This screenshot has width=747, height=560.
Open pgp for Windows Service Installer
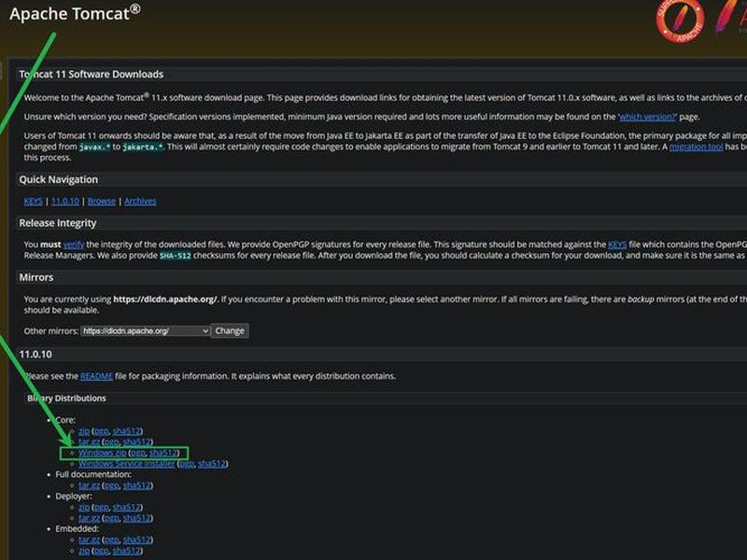click(187, 464)
